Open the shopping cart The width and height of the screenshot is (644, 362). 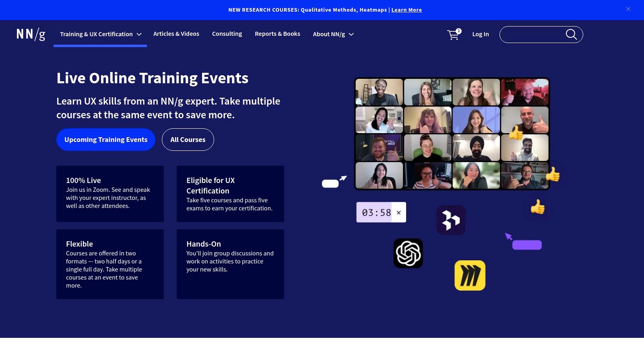pos(454,35)
